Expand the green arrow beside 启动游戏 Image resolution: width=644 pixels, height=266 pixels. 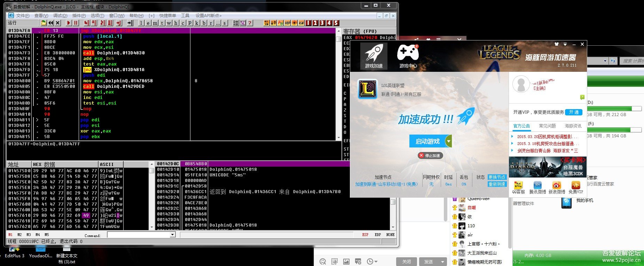(448, 141)
